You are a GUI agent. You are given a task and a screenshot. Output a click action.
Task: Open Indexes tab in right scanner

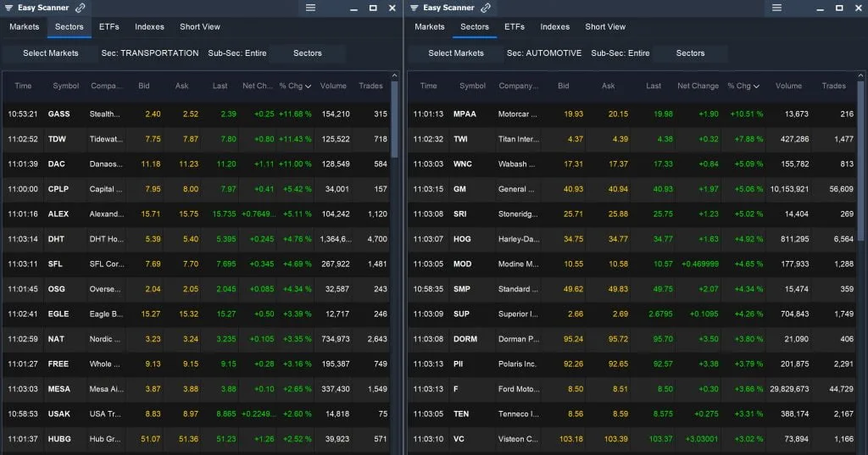point(554,26)
